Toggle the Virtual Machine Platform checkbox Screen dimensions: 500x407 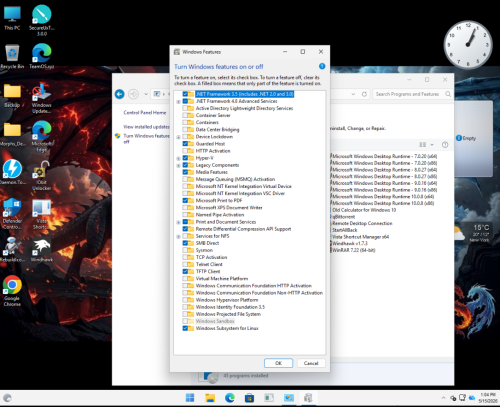point(185,279)
